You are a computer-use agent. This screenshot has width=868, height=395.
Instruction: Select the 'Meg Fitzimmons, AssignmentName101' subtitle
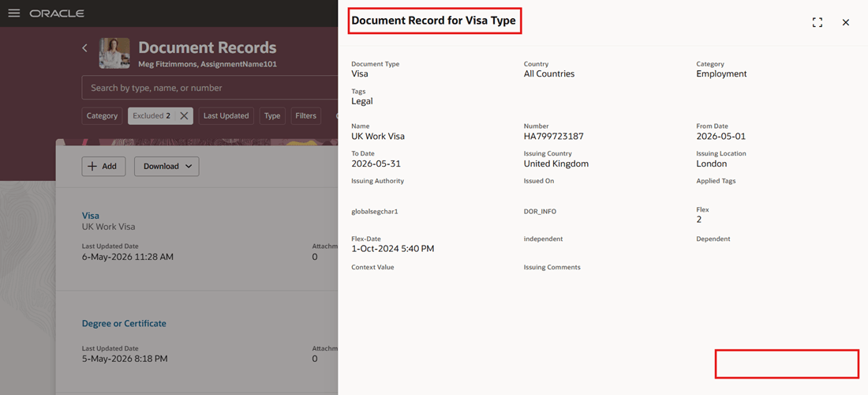[x=208, y=64]
